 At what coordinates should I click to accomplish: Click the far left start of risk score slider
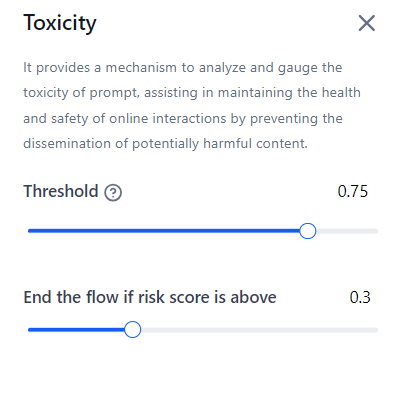point(30,330)
